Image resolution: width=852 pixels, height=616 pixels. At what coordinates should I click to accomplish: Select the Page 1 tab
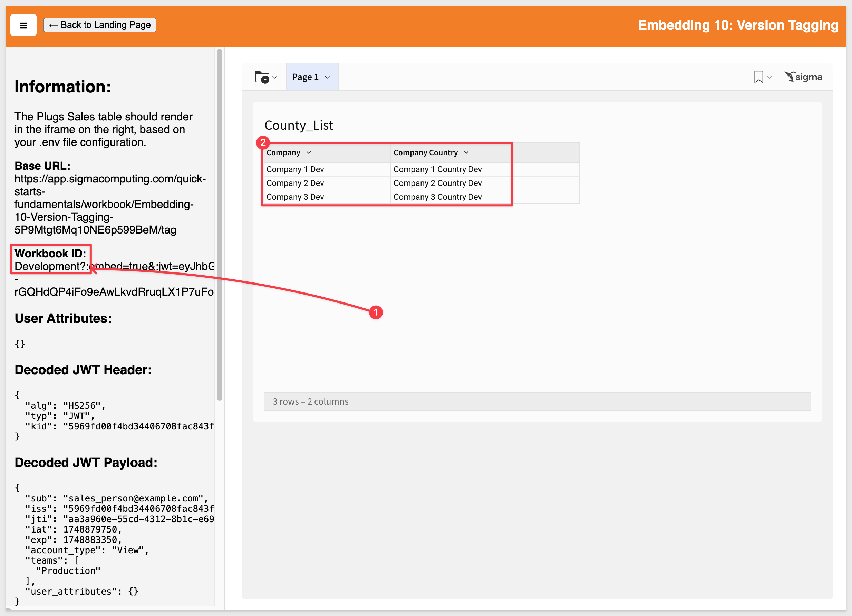[305, 77]
